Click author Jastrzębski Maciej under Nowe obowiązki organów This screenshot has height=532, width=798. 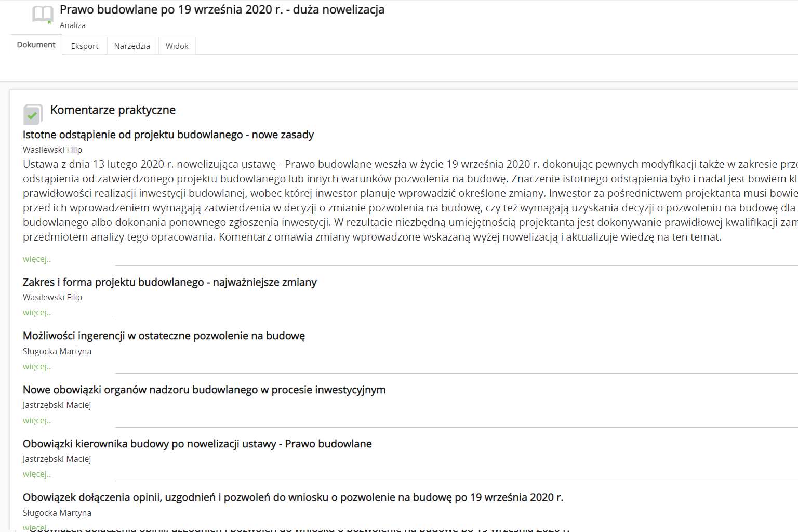[57, 405]
